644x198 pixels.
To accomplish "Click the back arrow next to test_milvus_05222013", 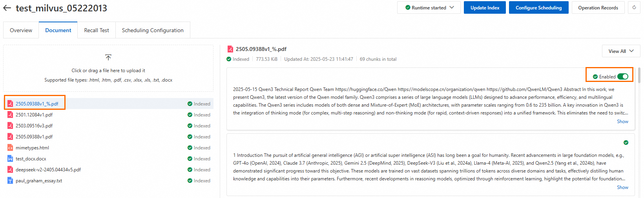I will [7, 8].
